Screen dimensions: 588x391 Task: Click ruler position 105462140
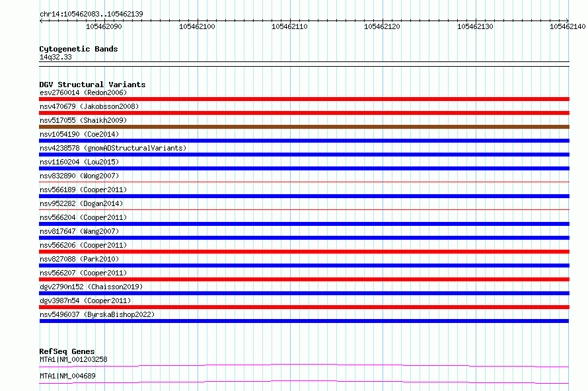pos(568,26)
